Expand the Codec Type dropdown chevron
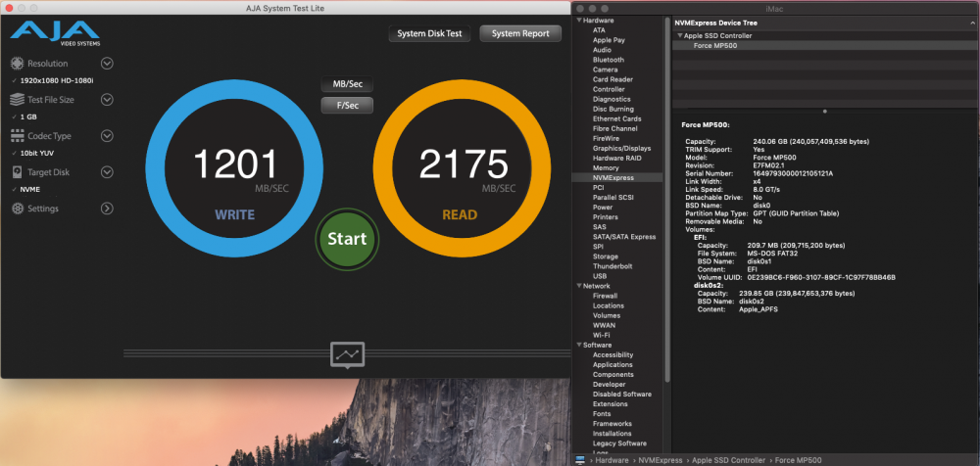 click(107, 136)
